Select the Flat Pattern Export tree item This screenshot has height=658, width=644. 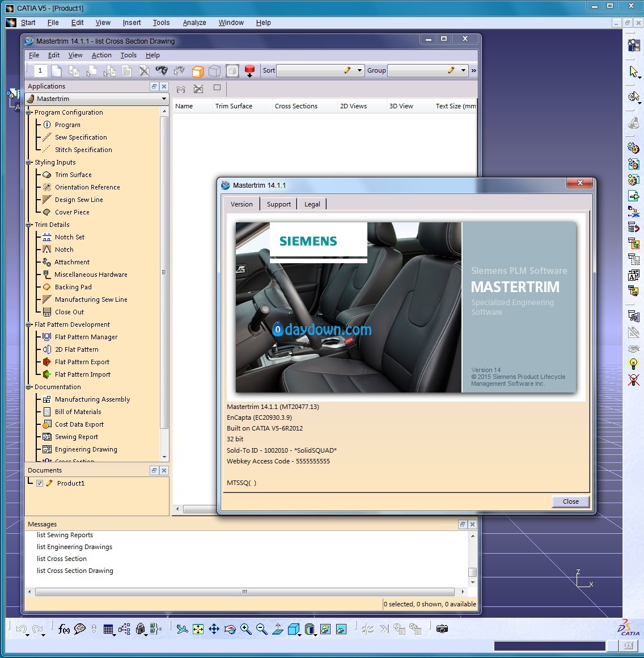coord(82,362)
